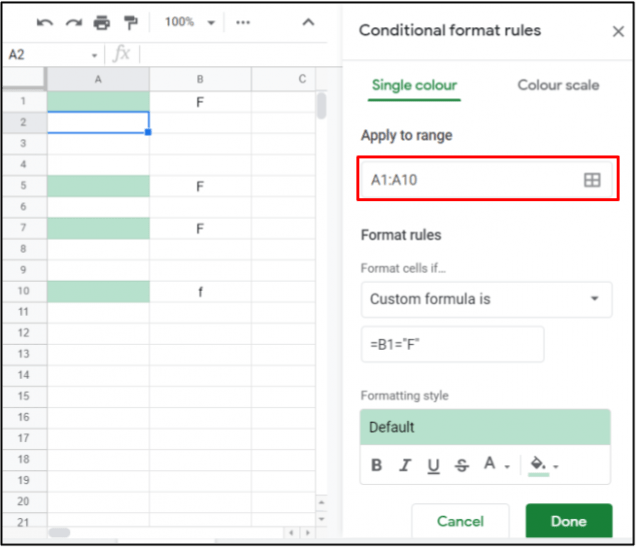The height and width of the screenshot is (550, 640).
Task: Click the Undo arrow icon
Action: point(45,22)
